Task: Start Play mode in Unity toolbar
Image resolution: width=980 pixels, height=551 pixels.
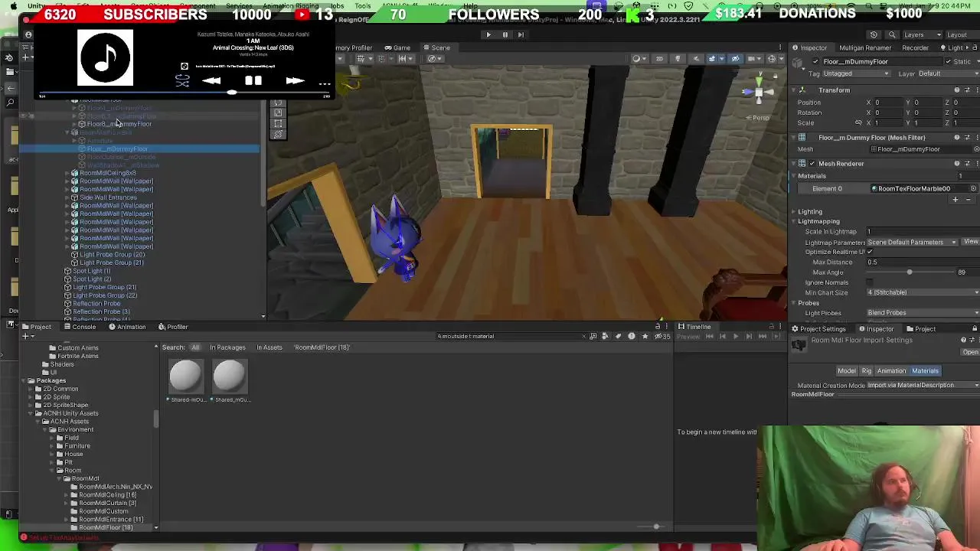Action: coord(488,34)
